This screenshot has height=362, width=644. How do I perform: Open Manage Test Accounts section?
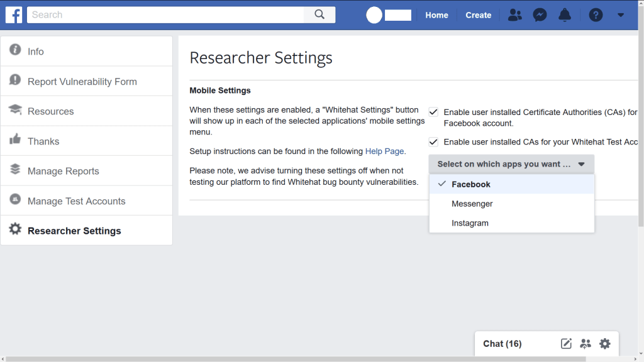87,200
